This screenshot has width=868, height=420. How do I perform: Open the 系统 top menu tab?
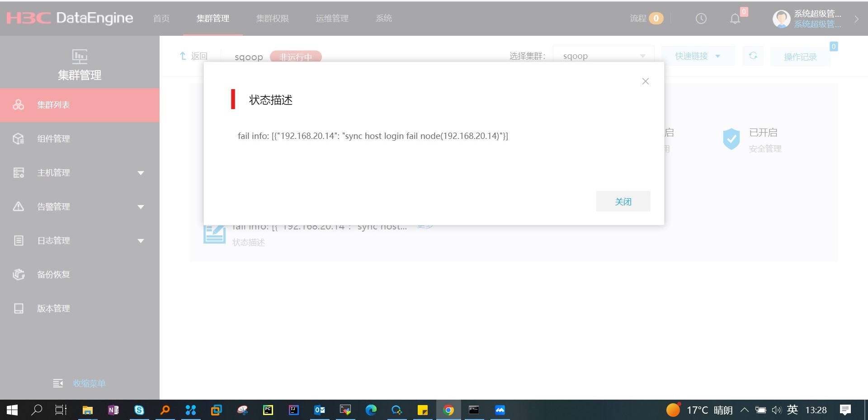point(384,19)
